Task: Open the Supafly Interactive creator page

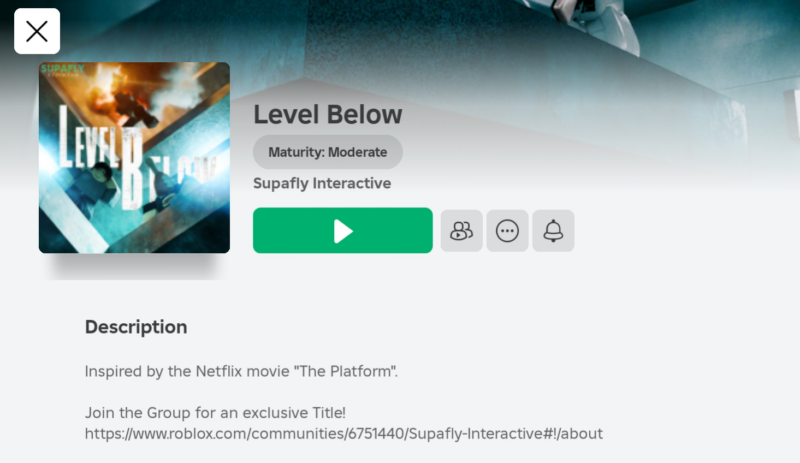Action: pyautogui.click(x=322, y=183)
